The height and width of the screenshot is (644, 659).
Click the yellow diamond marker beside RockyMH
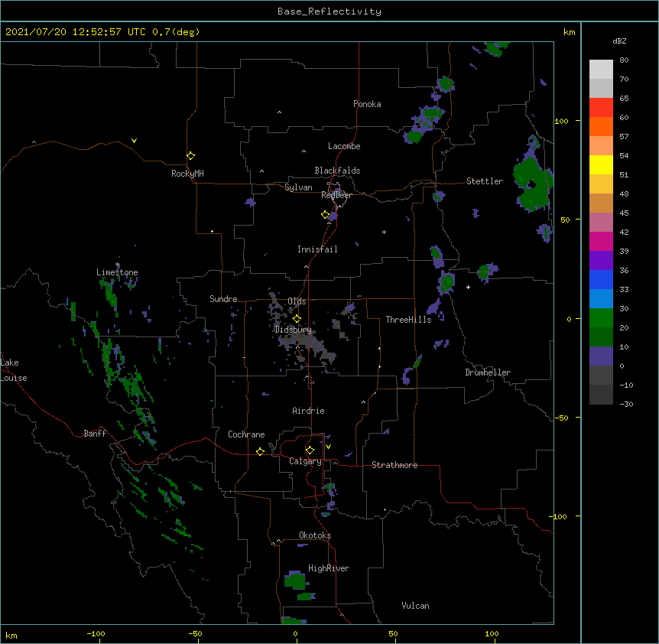coord(190,156)
